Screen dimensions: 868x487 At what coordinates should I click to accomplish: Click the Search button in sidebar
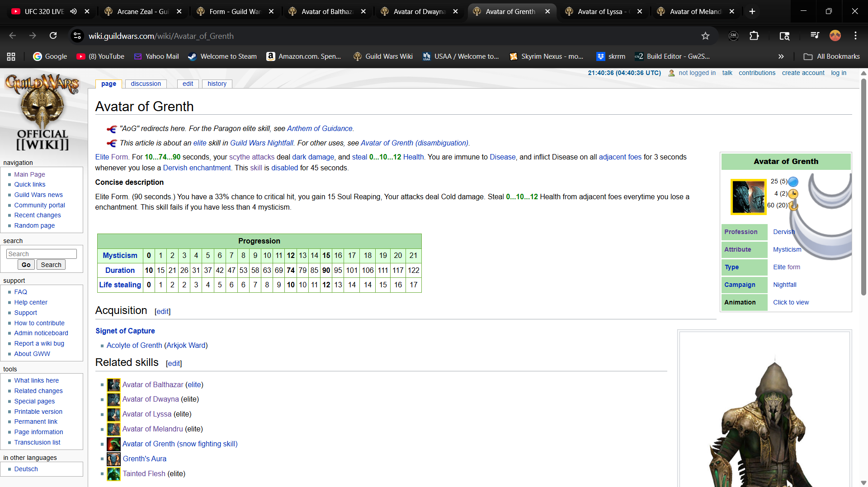click(x=51, y=265)
